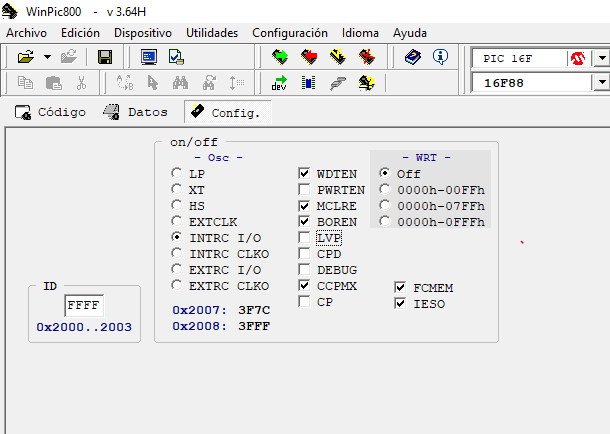Click the green 'dev' detect device icon
This screenshot has height=434, width=610.
tap(279, 83)
